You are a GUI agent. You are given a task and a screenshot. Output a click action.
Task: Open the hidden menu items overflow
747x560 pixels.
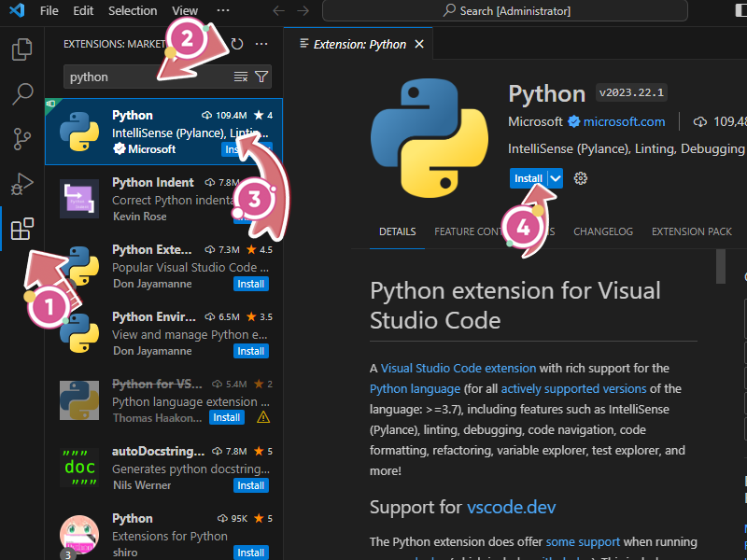[x=222, y=10]
